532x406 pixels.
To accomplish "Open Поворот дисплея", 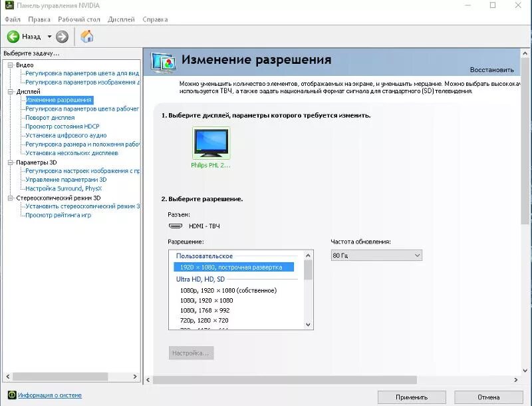I will (x=50, y=117).
